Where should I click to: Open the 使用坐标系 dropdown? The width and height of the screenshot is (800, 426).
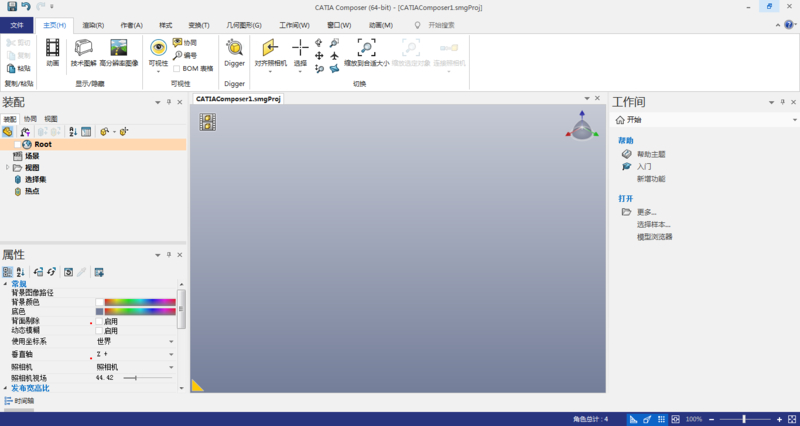tap(171, 341)
